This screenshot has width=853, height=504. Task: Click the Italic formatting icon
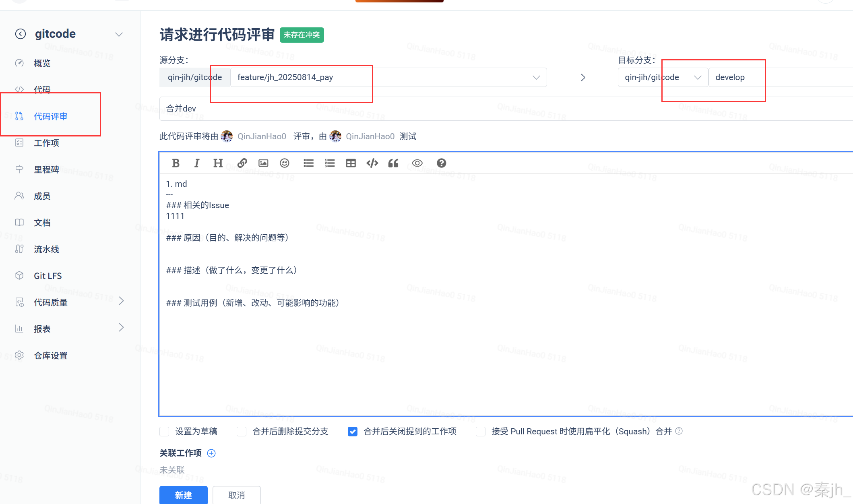(196, 163)
